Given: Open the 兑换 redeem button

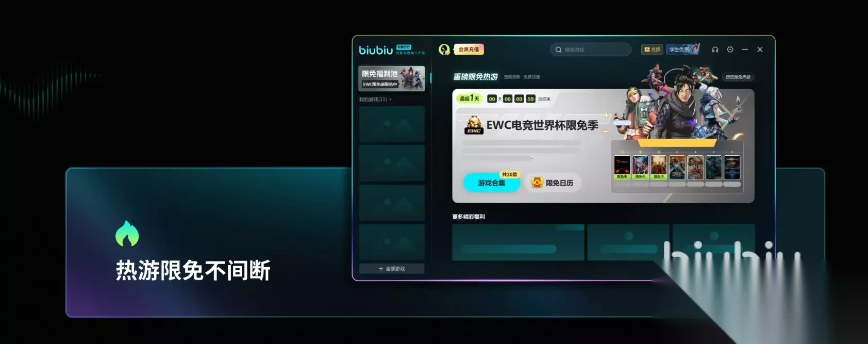Looking at the screenshot, I should pyautogui.click(x=652, y=50).
